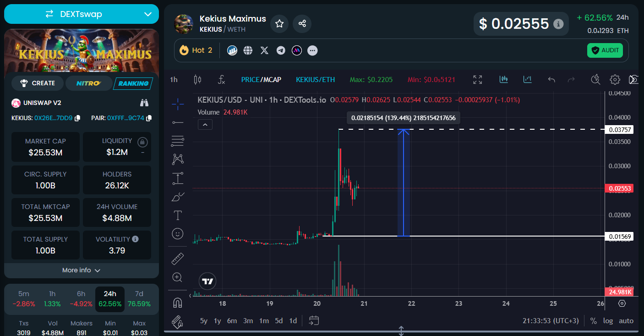Click the share icon beside token name
Screen dimensions: 644x336
[302, 23]
